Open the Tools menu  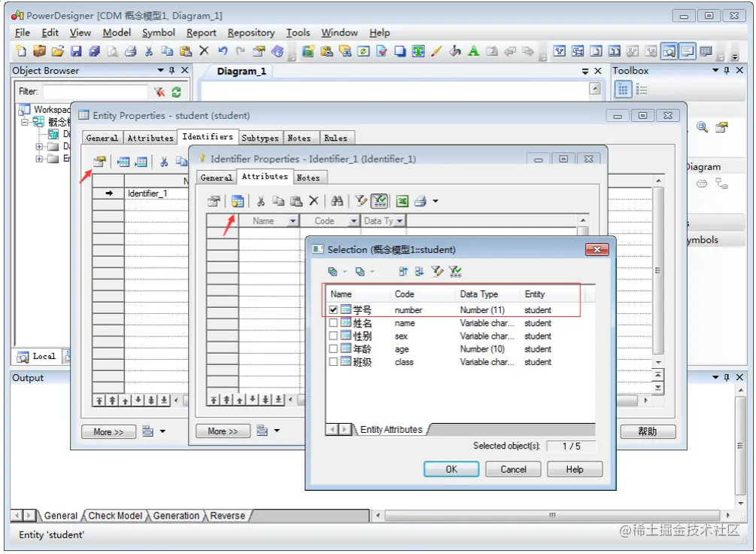[298, 32]
